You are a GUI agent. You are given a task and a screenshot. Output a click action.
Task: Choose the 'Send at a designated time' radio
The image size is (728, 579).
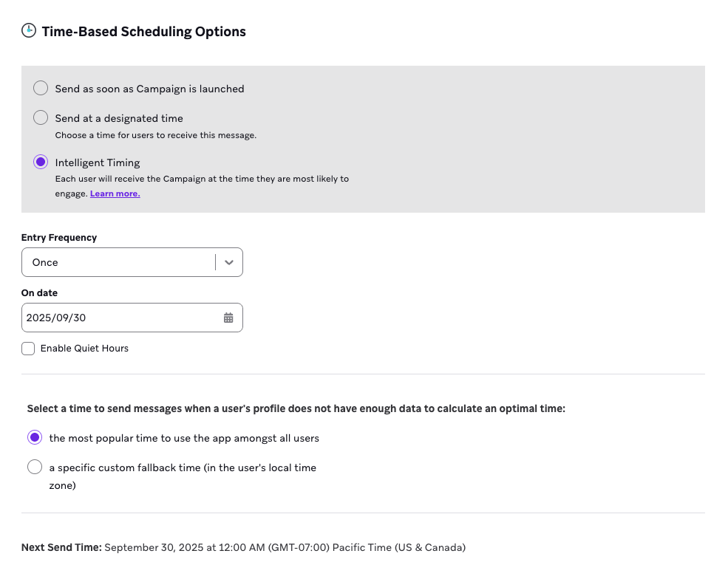pyautogui.click(x=41, y=118)
